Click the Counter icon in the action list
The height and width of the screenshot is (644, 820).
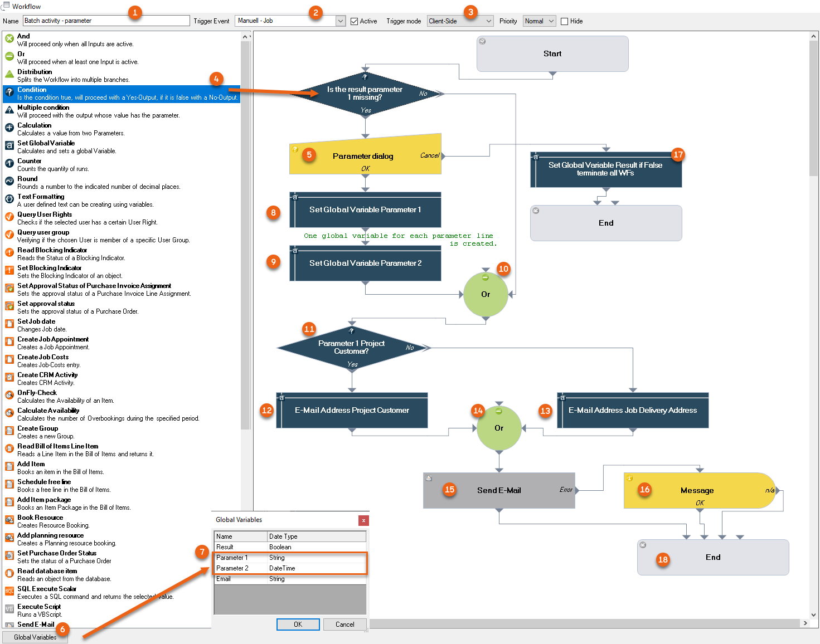point(9,163)
